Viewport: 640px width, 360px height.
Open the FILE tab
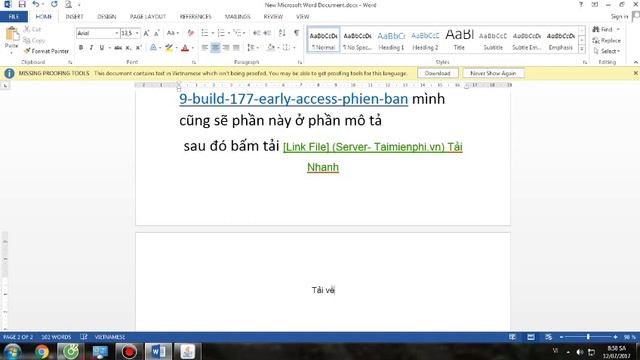(x=14, y=17)
